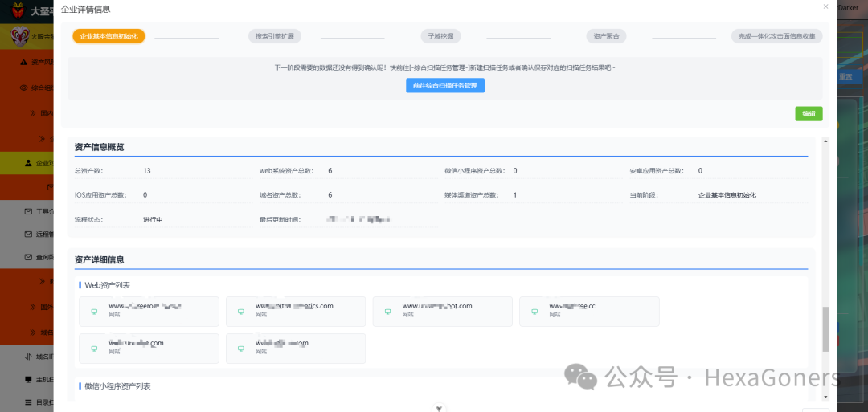The width and height of the screenshot is (868, 412).
Task: Expand the 域名 submenu chevron in sidebar
Action: [x=33, y=332]
